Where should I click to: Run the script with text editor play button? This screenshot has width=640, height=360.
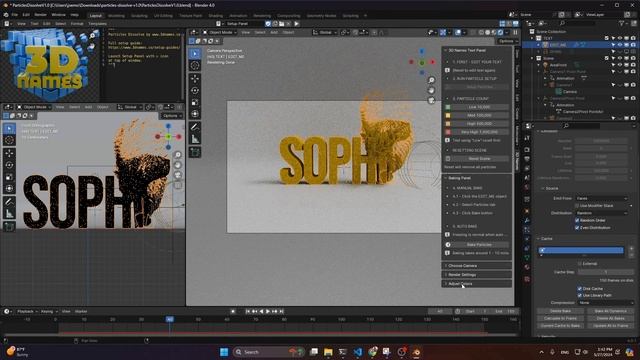[297, 24]
